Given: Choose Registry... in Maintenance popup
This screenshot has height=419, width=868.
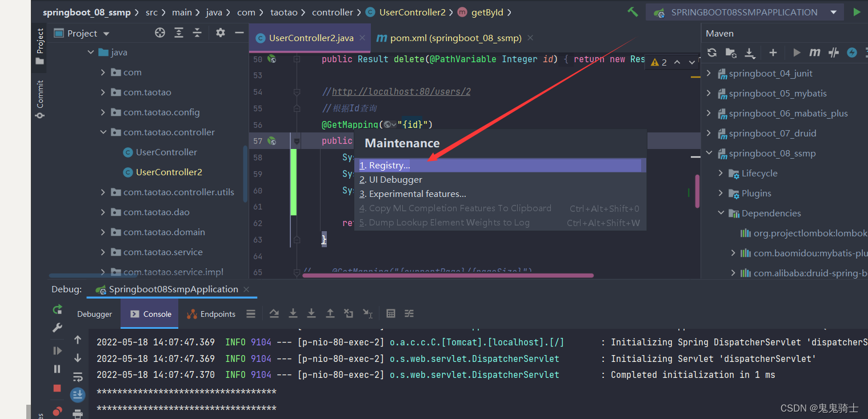Looking at the screenshot, I should tap(500, 166).
